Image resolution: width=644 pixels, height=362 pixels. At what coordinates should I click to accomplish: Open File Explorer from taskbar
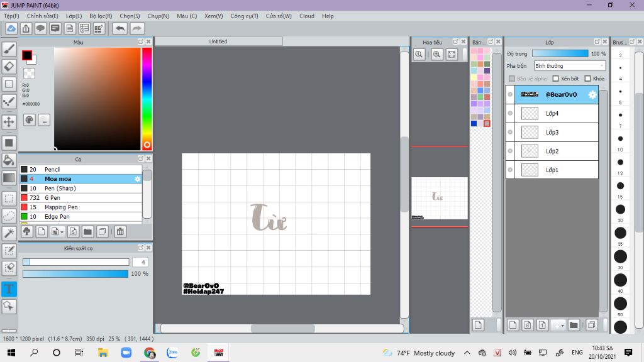103,353
